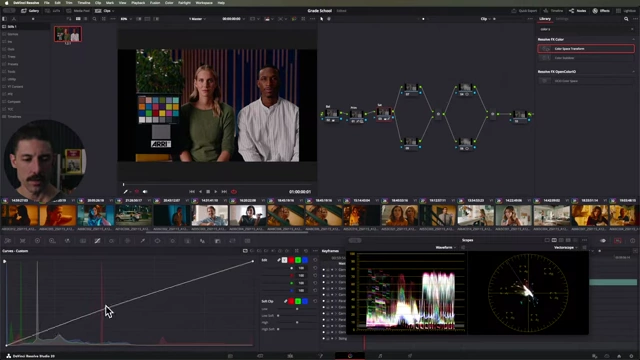
Task: Switch to the effects Settings tab
Action: pyautogui.click(x=562, y=19)
